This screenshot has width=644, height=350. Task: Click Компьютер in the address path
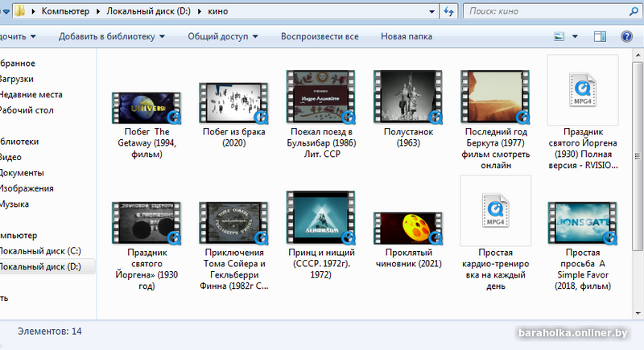click(65, 11)
